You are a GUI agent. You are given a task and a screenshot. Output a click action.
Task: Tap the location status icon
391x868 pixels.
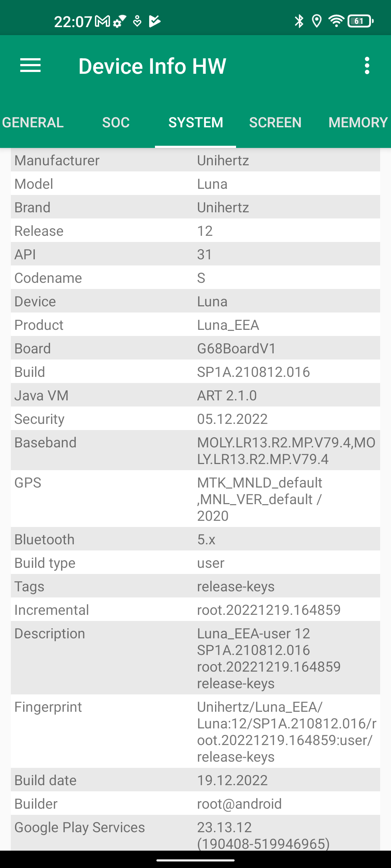pos(317,21)
